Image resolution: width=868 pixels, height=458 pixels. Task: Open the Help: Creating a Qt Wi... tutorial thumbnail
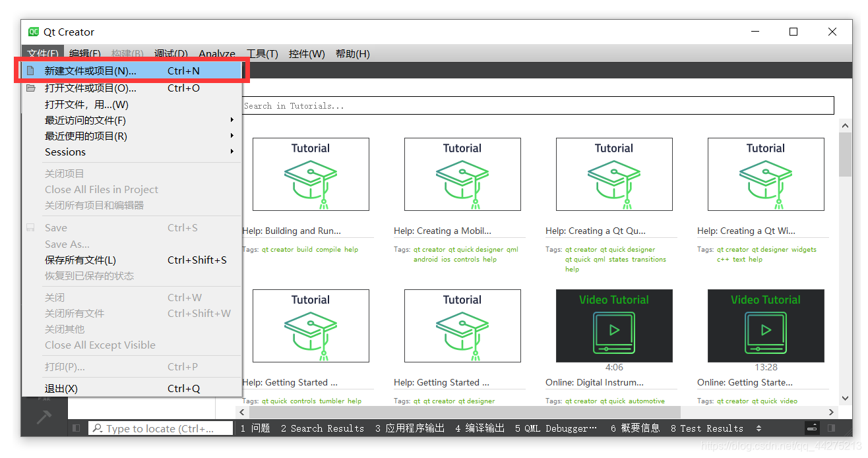(x=766, y=174)
